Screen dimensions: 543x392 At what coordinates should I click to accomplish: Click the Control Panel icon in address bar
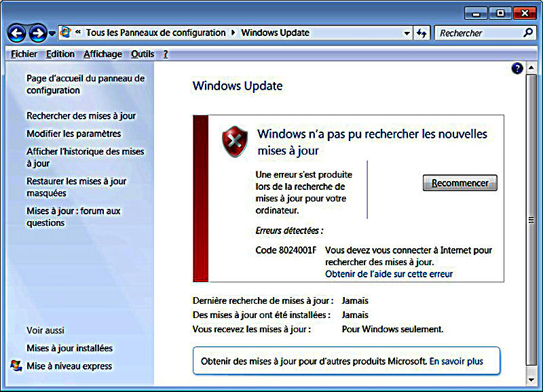65,33
